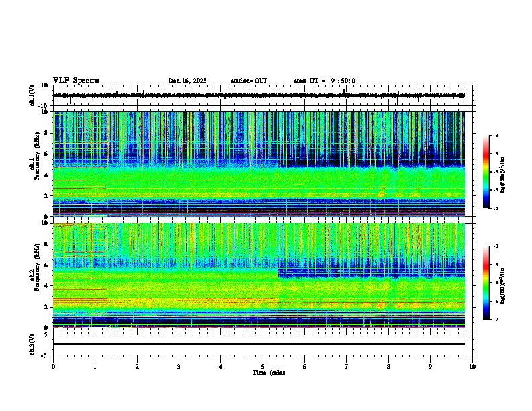
Task: Click the "-3" tick on ch.1 color bar
Action: pos(495,136)
